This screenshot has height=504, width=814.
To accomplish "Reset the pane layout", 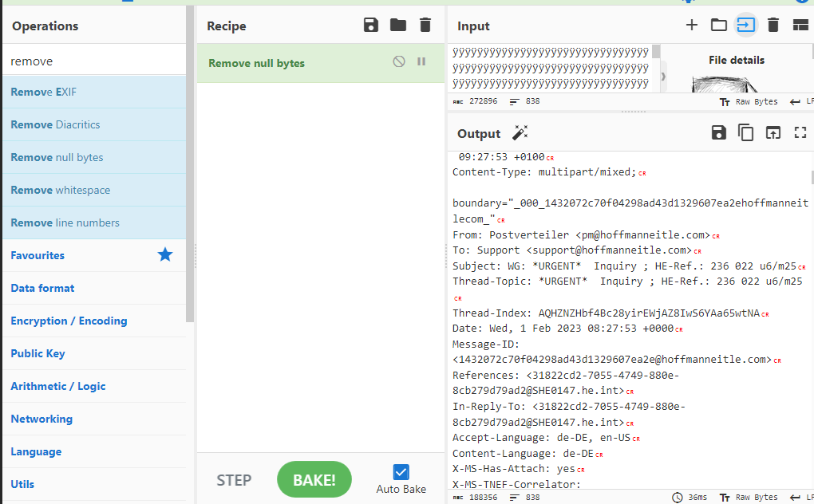I will [x=800, y=26].
